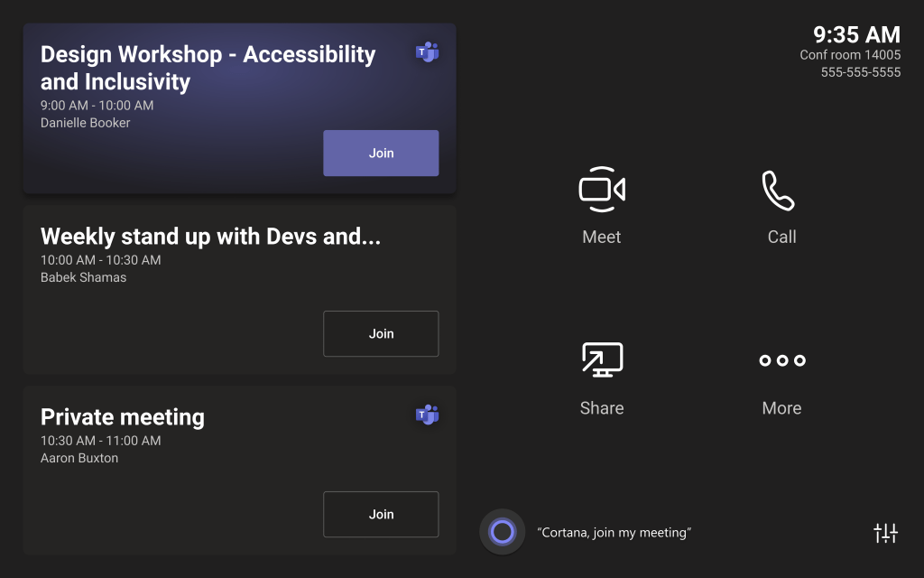Select the Design Workshop meeting title

pyautogui.click(x=208, y=68)
